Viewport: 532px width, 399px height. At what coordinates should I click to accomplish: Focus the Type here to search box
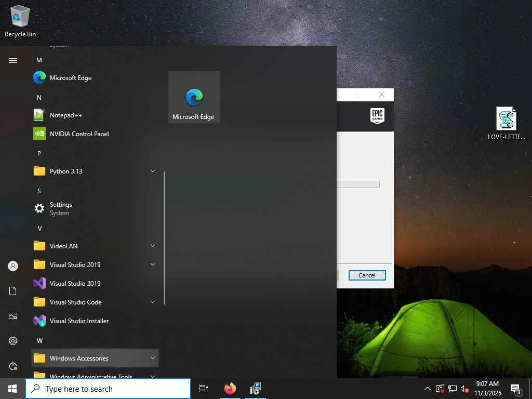pyautogui.click(x=108, y=389)
